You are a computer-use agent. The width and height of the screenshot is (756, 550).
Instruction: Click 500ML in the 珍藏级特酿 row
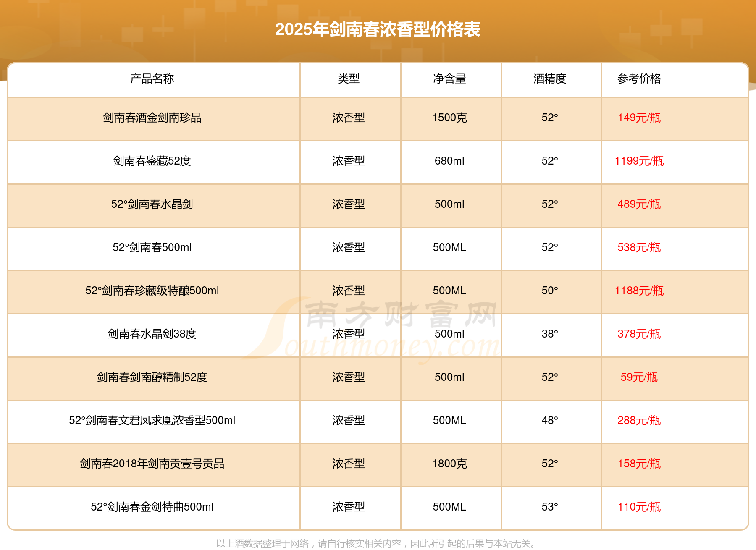click(449, 291)
